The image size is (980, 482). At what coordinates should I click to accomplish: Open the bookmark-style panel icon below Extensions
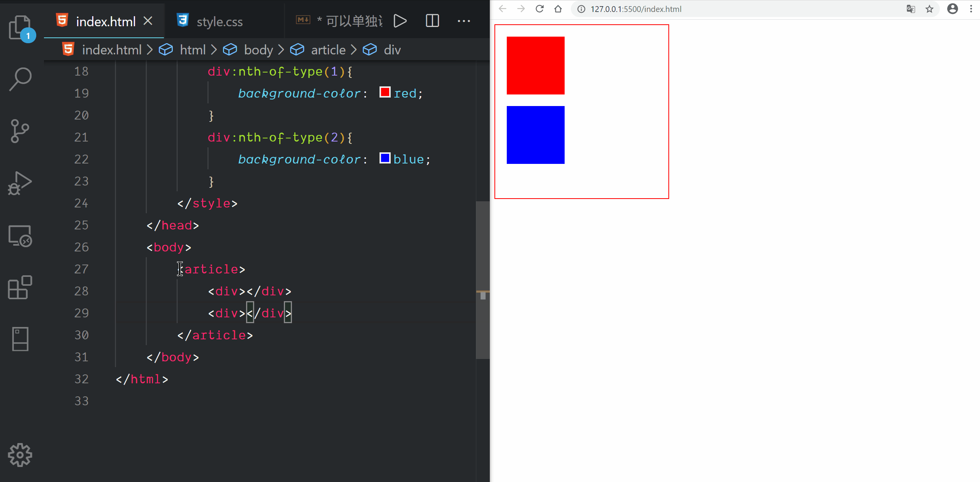20,339
